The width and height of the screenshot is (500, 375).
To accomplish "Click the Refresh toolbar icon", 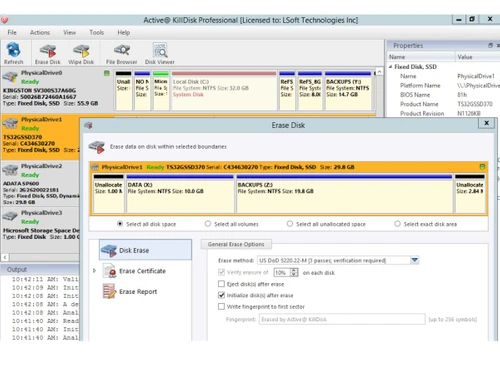I will point(14,53).
